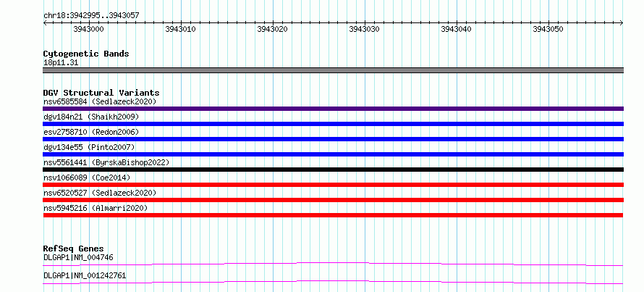Click ruler position 3943000
The image size is (644, 292).
[89, 29]
